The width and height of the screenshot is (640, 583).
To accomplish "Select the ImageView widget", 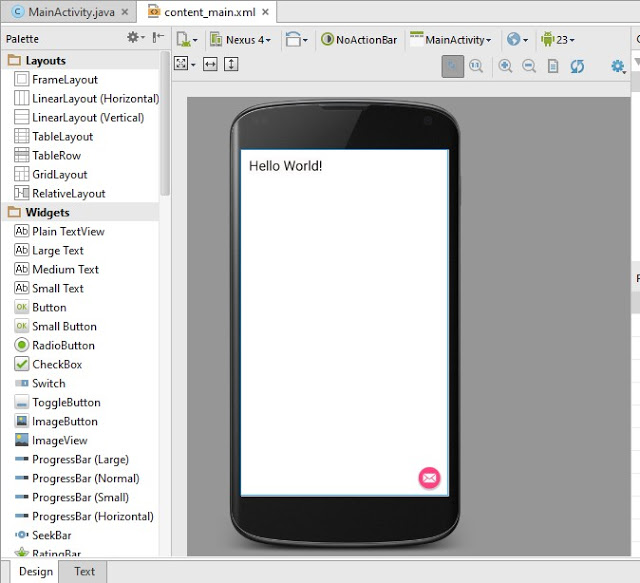I will [x=51, y=440].
